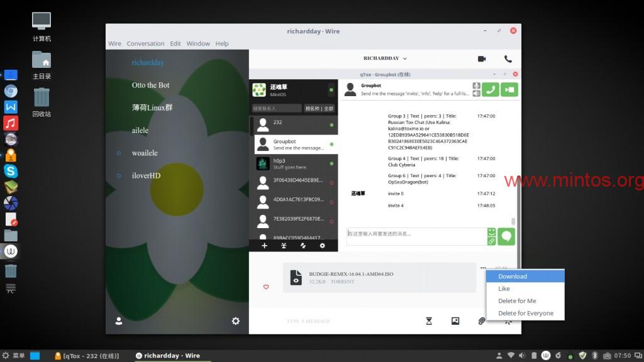Viewport: 644px width, 362px height.
Task: Open qTox settings gear icon
Action: [323, 246]
